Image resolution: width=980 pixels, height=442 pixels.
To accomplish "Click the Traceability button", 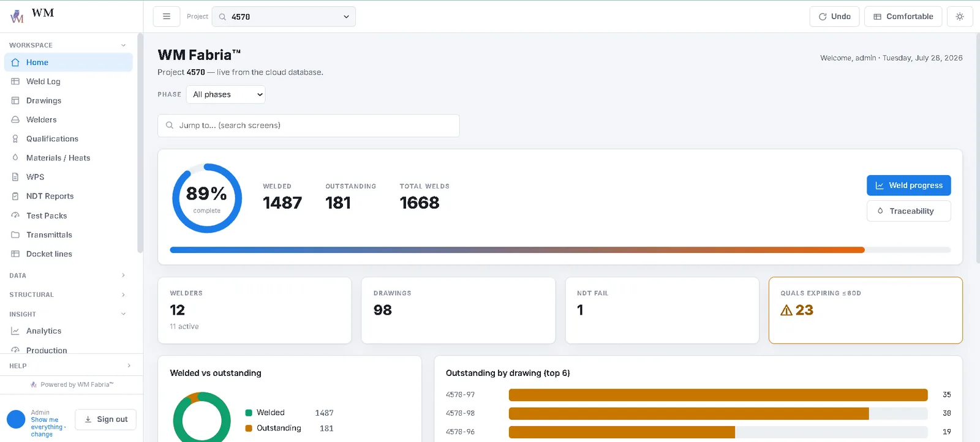I will click(909, 211).
